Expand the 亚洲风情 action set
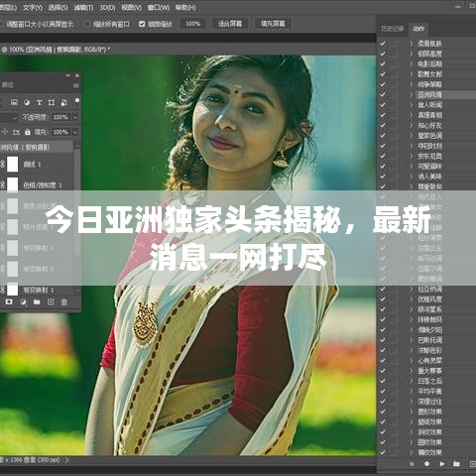 tap(412, 94)
